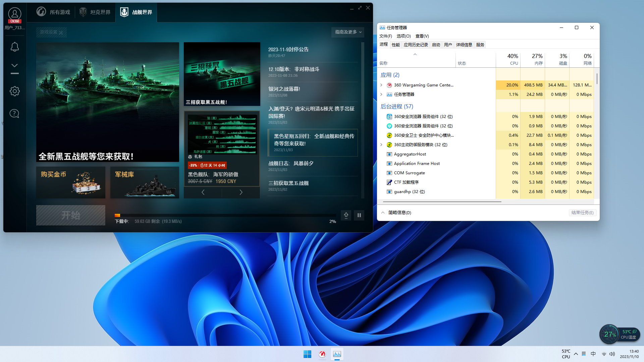Switch to 服务 tab in Task Manager
The image size is (644, 362).
pos(480,45)
